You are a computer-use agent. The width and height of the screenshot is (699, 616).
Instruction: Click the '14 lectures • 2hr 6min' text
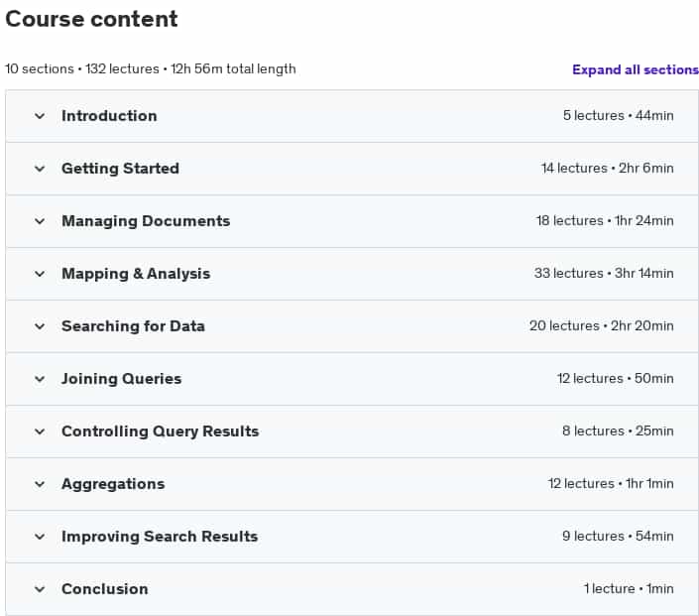[607, 169]
